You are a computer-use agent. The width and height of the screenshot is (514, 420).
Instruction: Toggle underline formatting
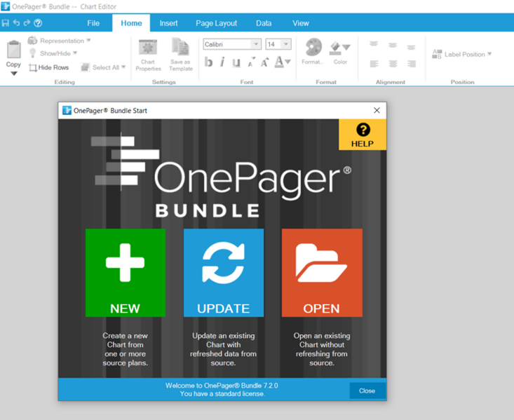click(x=236, y=62)
